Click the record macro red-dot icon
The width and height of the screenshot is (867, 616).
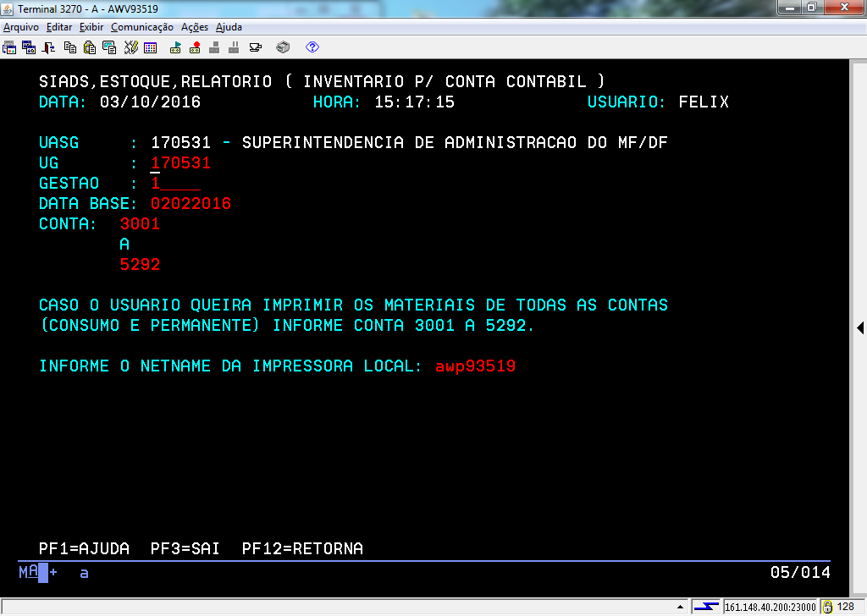click(195, 47)
